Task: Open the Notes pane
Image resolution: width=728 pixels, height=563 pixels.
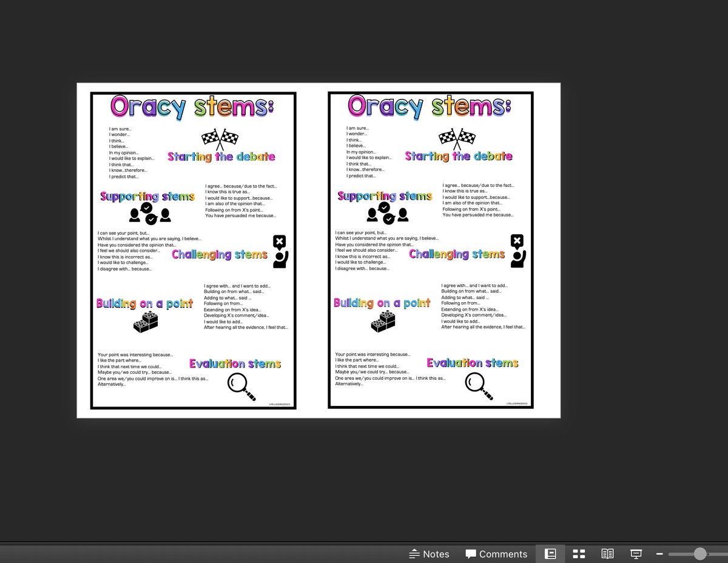Action: [x=429, y=554]
